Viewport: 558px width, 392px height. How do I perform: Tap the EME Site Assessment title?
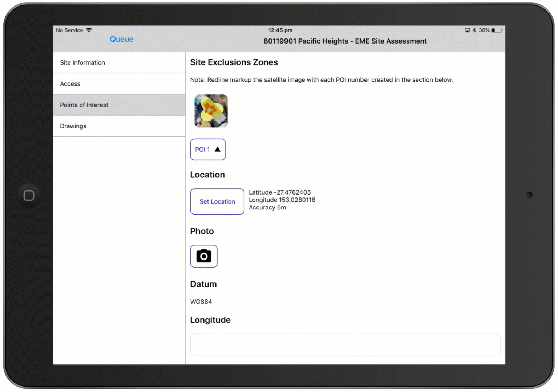click(345, 41)
